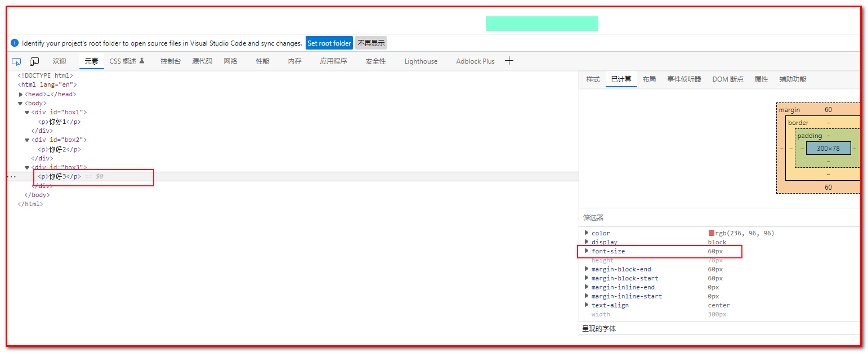
Task: Click the text-align value center
Action: tap(719, 305)
